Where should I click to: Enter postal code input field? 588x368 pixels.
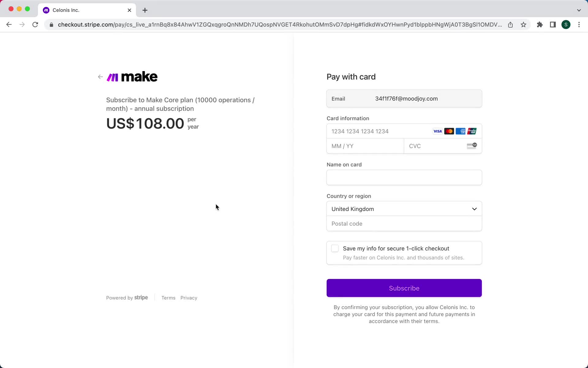(x=404, y=224)
